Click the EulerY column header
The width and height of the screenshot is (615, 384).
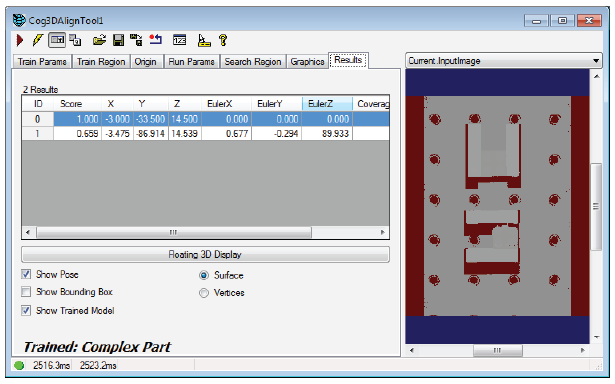(x=277, y=104)
